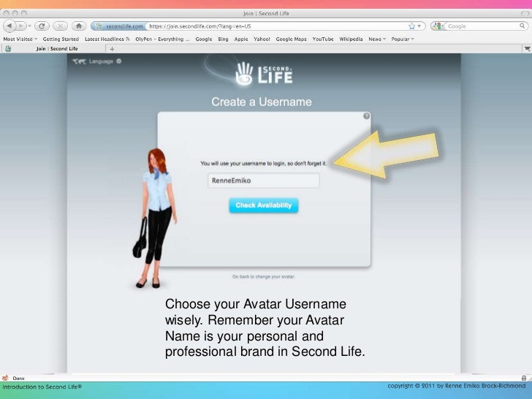The height and width of the screenshot is (399, 532).
Task: Open the Google search engine selector icon
Action: coord(438,26)
